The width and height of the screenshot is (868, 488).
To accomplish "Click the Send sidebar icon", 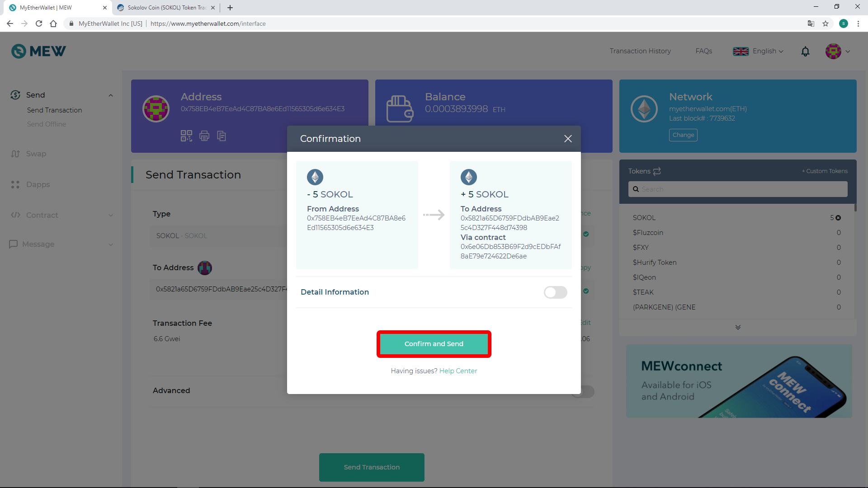I will [15, 95].
